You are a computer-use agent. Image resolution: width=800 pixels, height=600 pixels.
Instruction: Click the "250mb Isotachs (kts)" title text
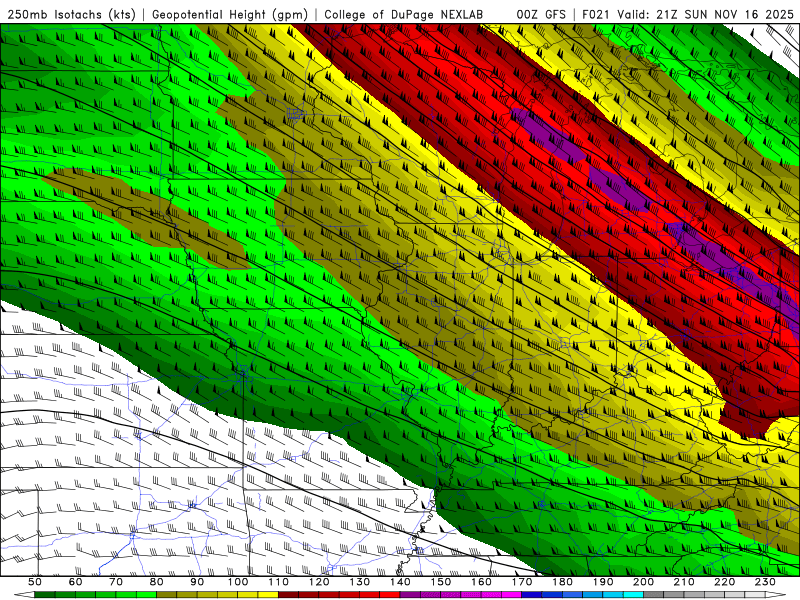[x=72, y=14]
